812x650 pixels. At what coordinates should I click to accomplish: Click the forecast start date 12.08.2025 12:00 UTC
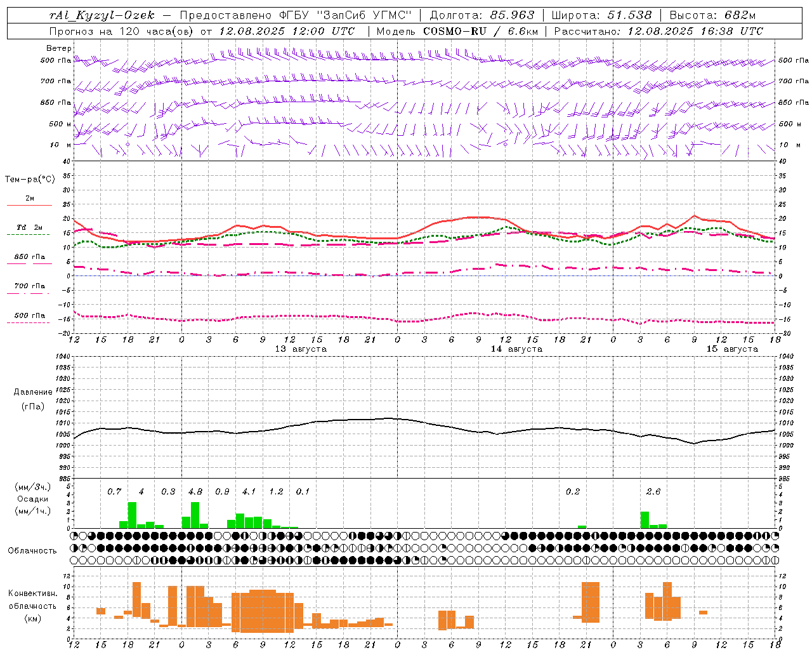tap(287, 31)
